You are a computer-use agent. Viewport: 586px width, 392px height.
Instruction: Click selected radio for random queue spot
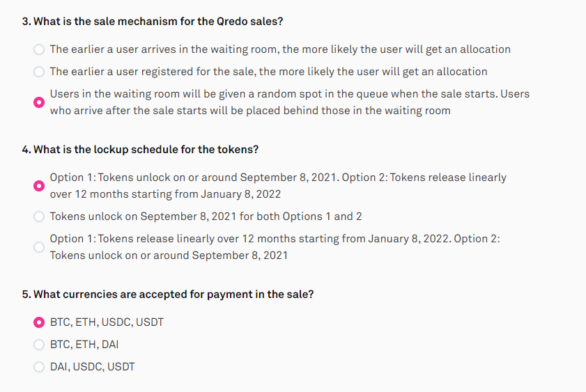[40, 102]
